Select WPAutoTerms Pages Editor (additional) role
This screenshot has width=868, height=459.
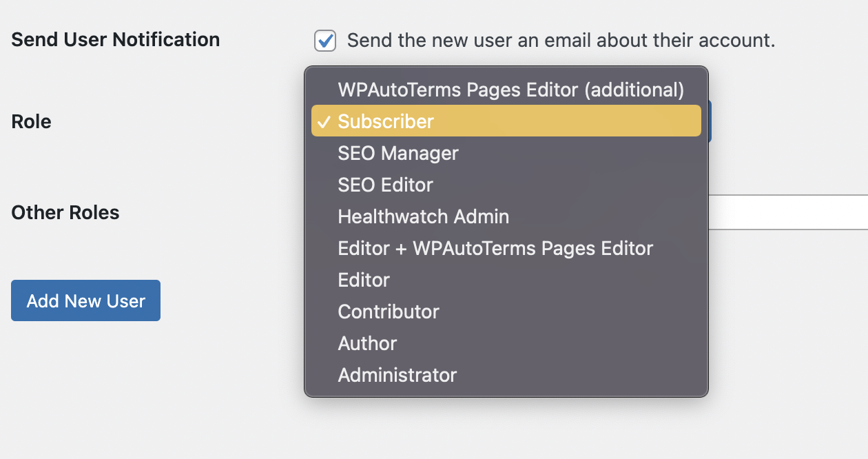510,90
